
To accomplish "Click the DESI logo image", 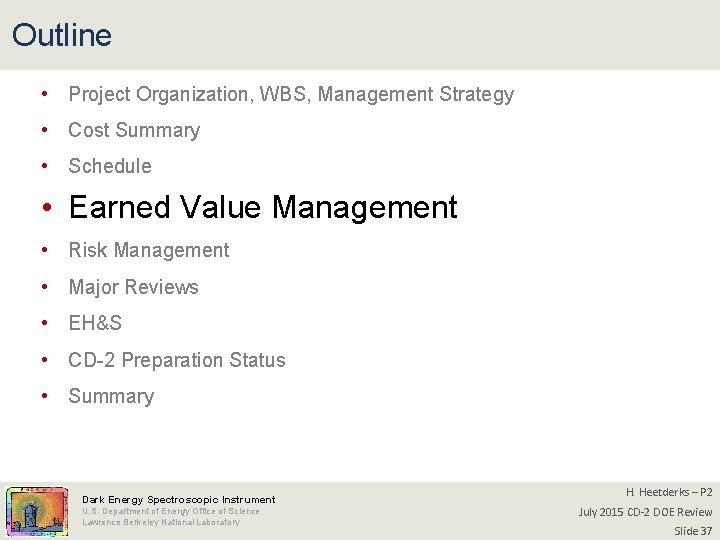I will pos(37,512).
